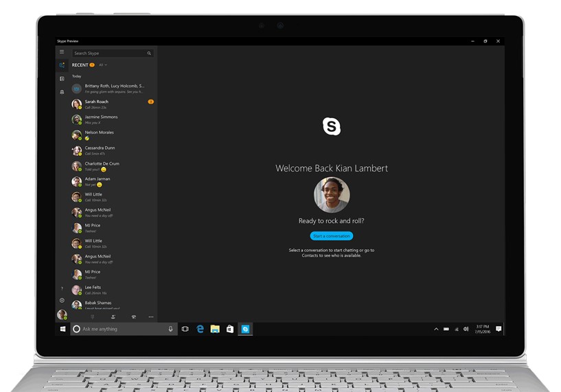This screenshot has height=392, width=561.
Task: Open Windows Start menu
Action: pos(62,329)
